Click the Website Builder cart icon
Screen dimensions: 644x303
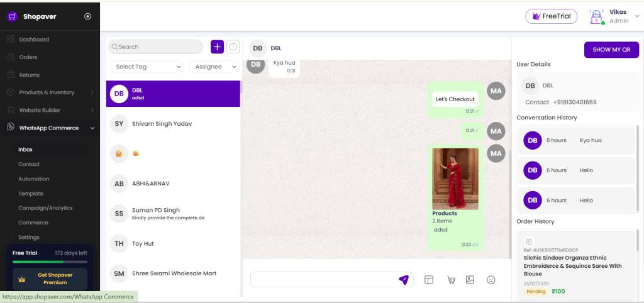[x=11, y=109]
